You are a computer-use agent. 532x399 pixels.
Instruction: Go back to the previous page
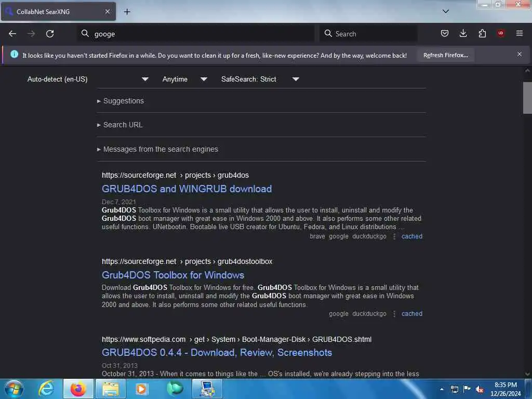tap(12, 34)
